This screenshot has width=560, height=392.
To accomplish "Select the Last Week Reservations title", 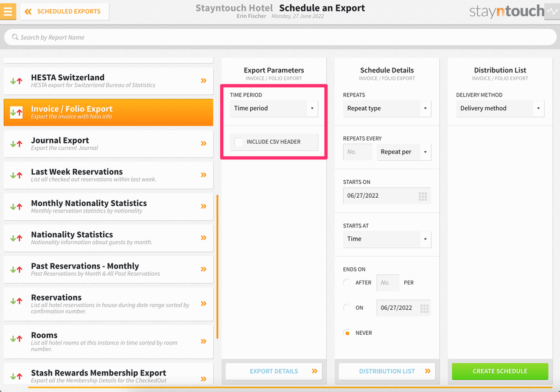I will 77,172.
